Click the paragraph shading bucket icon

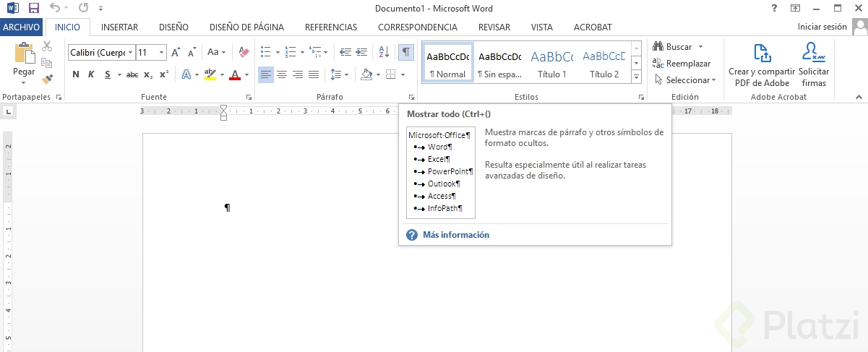click(366, 74)
